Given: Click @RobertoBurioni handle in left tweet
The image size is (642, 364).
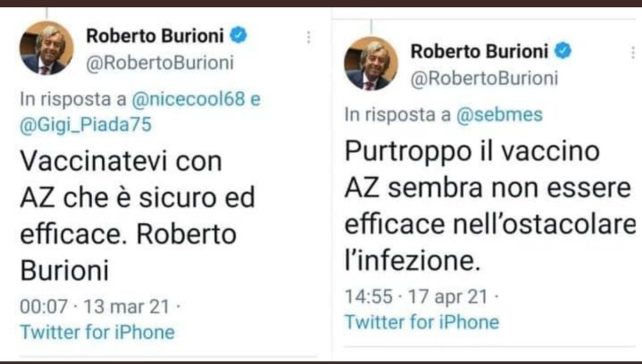Looking at the screenshot, I should point(160,63).
